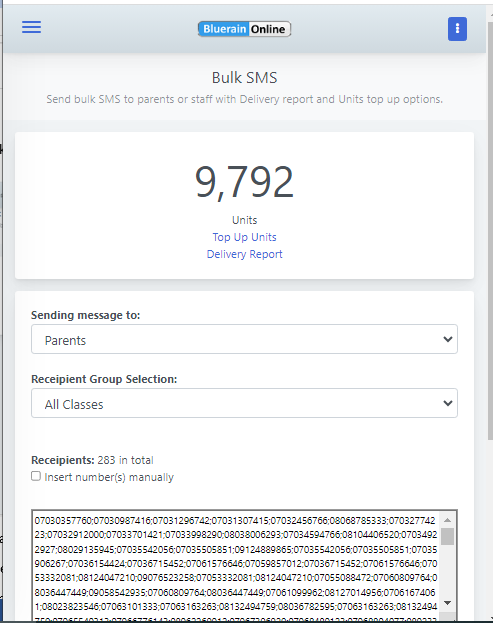Viewport: 493px width, 623px height.
Task: Click the chevron on All Classes dropdown
Action: click(448, 403)
